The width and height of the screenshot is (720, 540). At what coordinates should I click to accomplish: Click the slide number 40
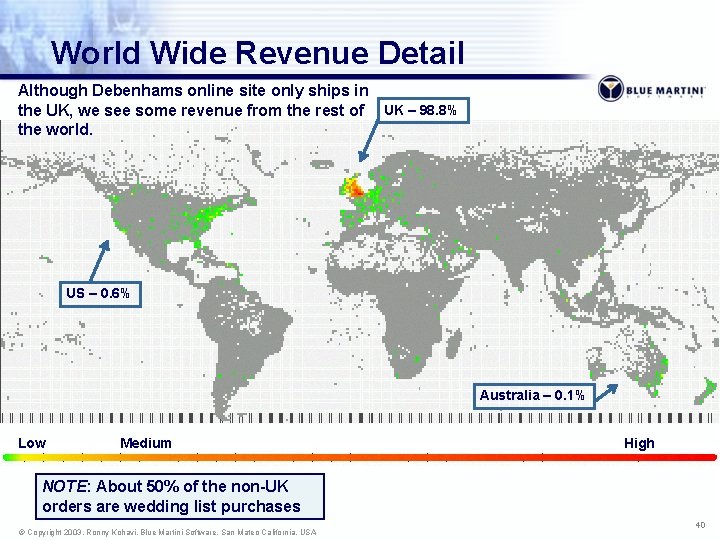[x=700, y=524]
